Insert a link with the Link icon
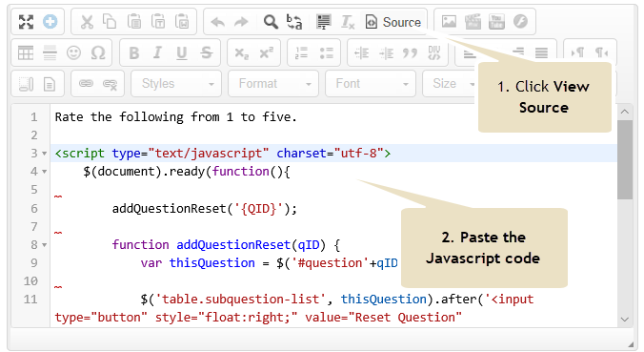Screen dimensions: 644x352 [x=86, y=84]
